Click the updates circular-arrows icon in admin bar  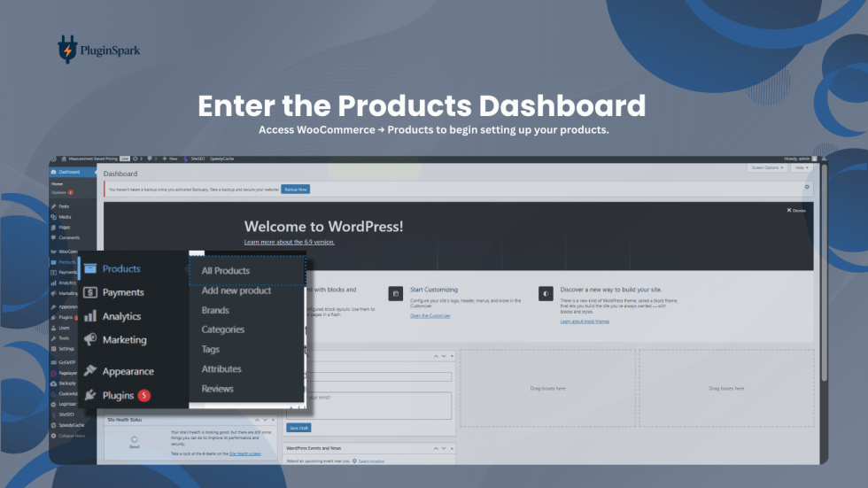(x=135, y=159)
